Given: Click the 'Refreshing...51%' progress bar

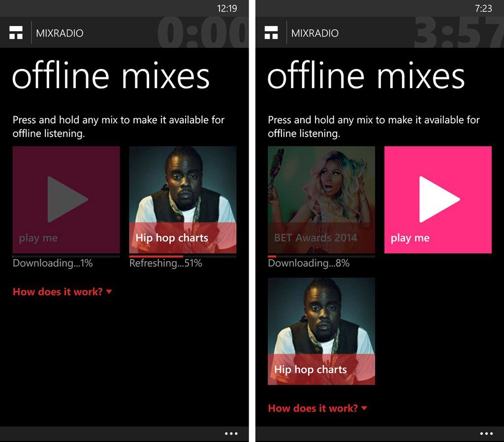Looking at the screenshot, I should click(183, 256).
